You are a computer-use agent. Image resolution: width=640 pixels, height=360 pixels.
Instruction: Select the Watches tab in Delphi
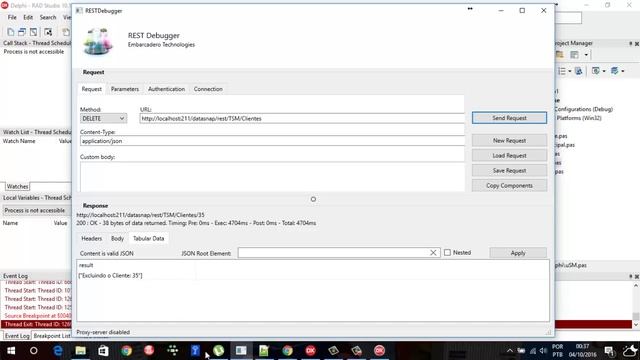pyautogui.click(x=18, y=187)
